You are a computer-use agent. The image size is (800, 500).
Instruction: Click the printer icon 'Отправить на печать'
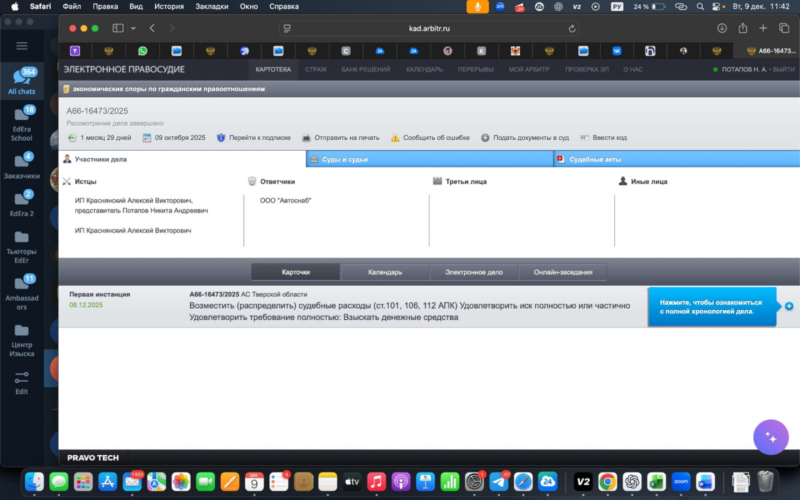coord(306,137)
